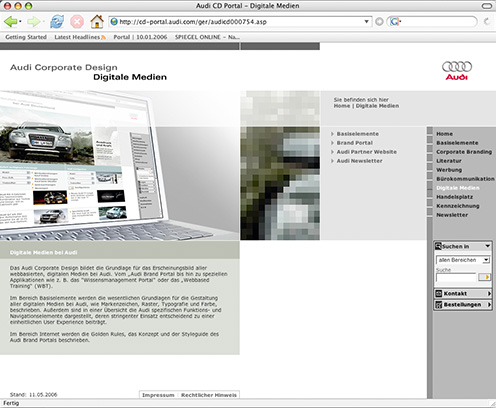Click the Suchen in search icon

tap(438, 246)
